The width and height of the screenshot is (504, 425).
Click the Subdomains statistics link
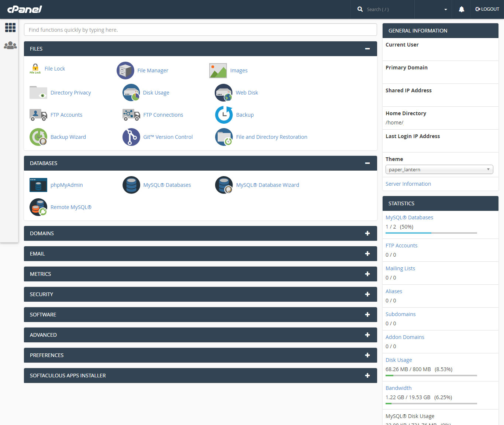[x=400, y=314]
